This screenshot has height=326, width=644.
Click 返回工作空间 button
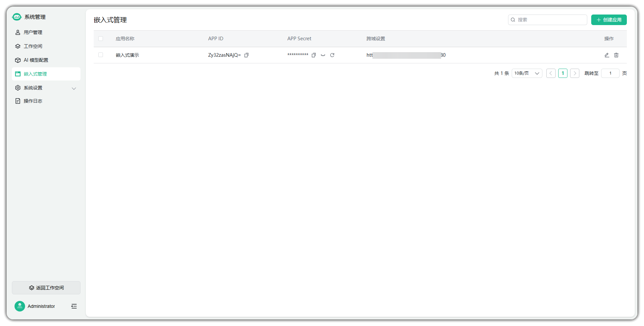46,288
